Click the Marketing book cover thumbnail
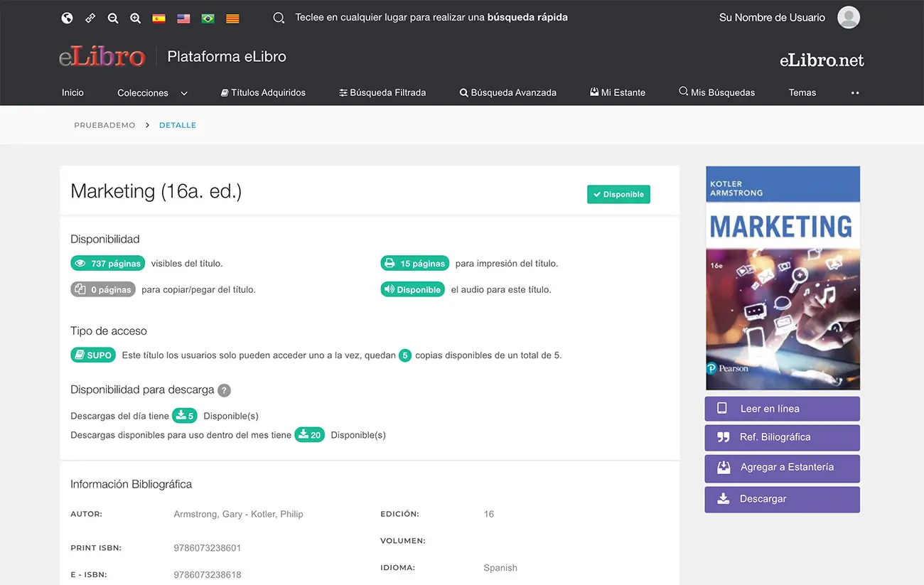Screen dimensions: 924x585 coord(783,278)
